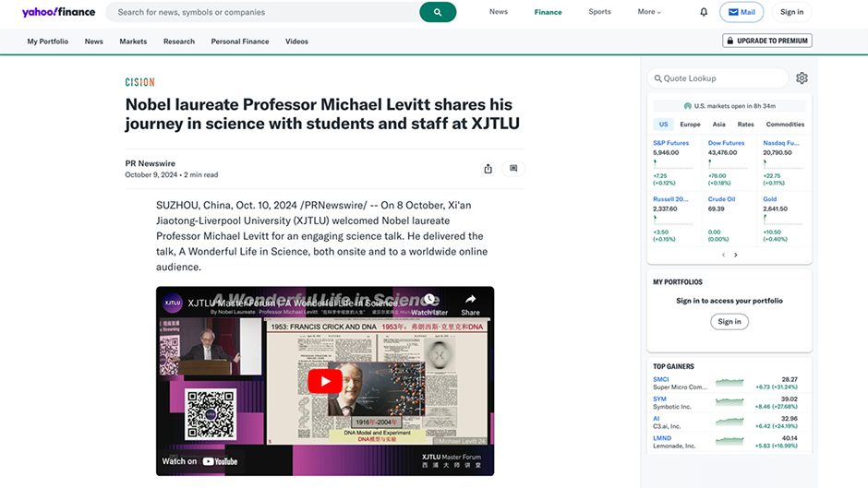Select the Europe markets tab
This screenshot has width=868, height=488.
[690, 125]
